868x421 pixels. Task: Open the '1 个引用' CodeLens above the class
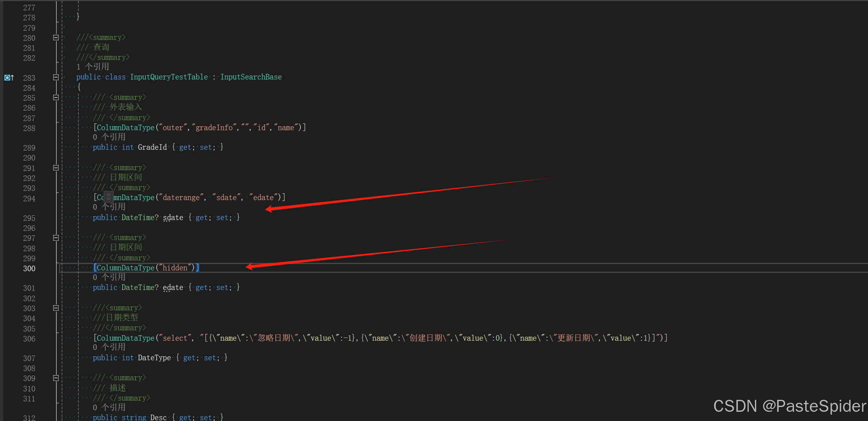coord(93,67)
